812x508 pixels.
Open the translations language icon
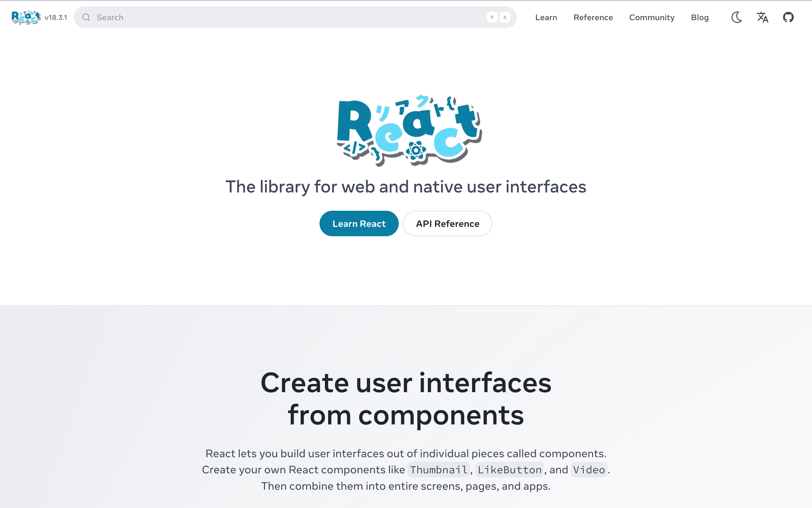tap(762, 17)
